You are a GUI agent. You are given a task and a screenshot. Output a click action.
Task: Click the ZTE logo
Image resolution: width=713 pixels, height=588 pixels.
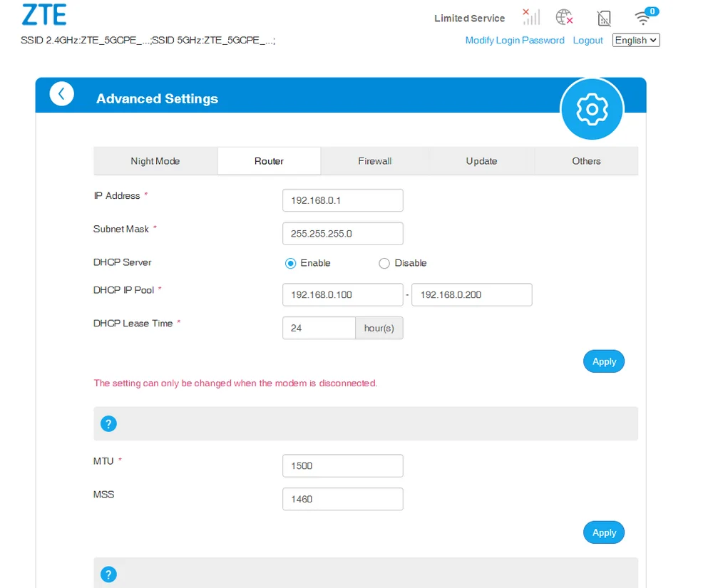coord(44,15)
